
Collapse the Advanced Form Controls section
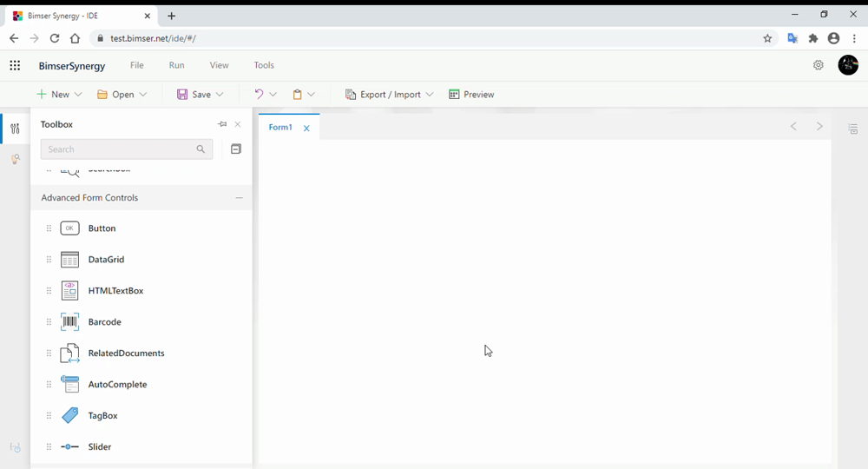point(240,198)
